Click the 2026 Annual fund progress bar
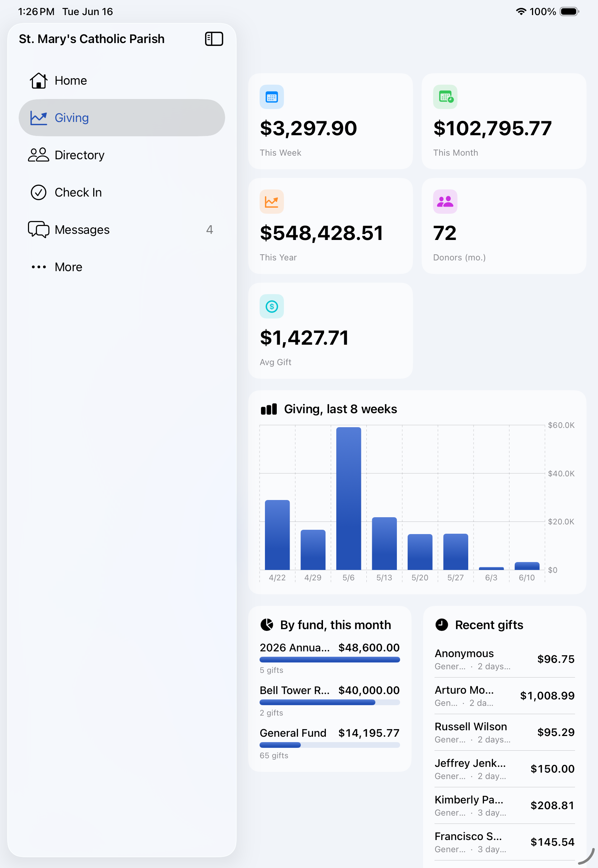Screen dimensions: 598x868 pyautogui.click(x=330, y=660)
